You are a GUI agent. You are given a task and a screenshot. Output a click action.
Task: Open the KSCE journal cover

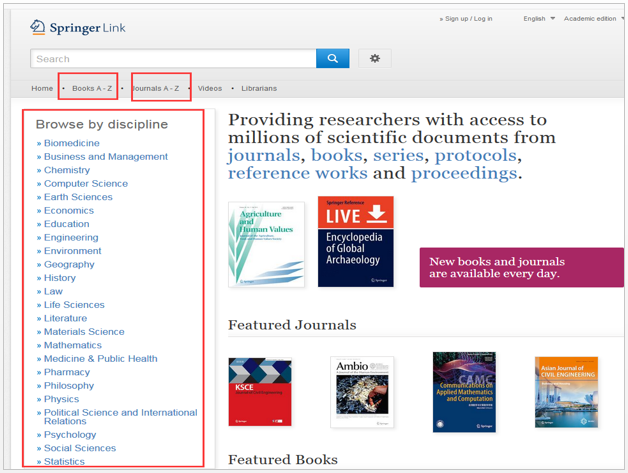tap(260, 392)
